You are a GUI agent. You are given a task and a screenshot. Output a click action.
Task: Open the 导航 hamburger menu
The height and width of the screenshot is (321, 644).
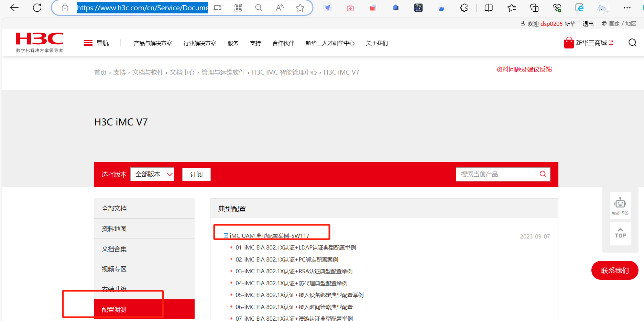(97, 43)
